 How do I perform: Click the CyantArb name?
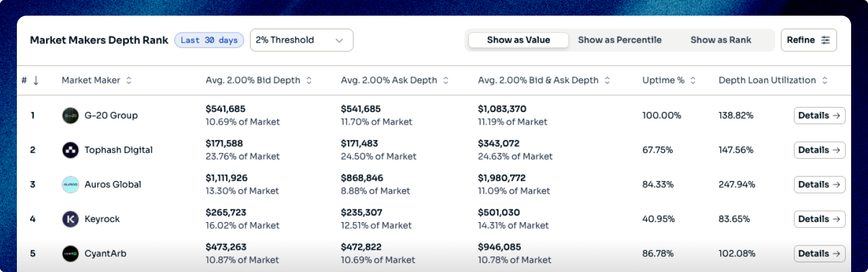(105, 254)
